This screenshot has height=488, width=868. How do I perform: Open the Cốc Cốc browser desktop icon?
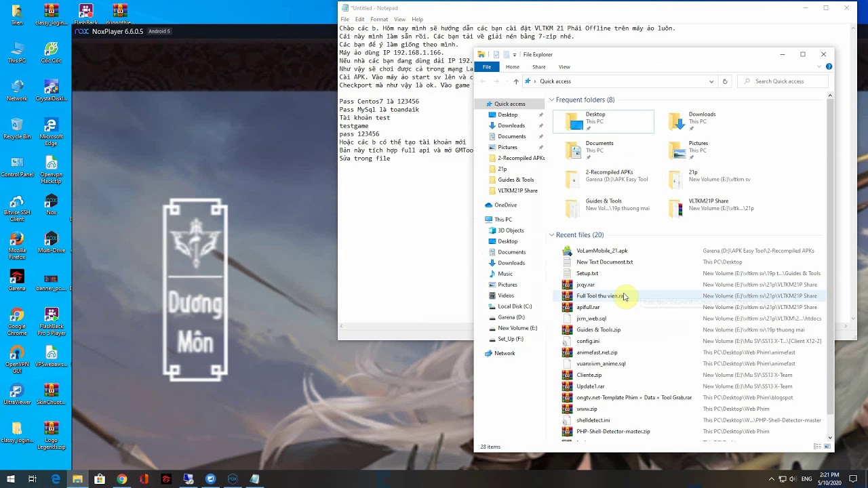click(51, 51)
